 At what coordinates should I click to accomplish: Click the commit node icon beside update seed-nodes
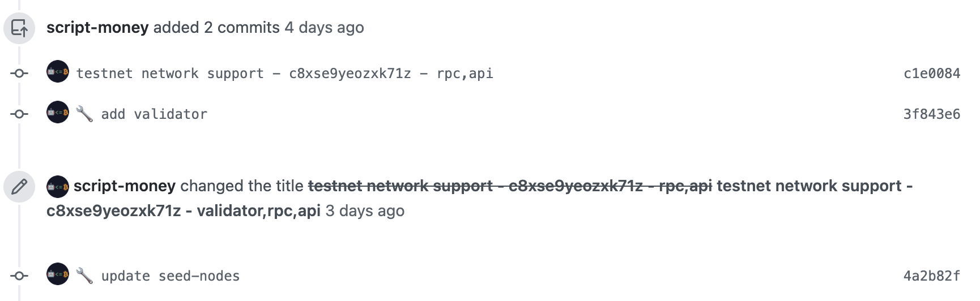[19, 276]
